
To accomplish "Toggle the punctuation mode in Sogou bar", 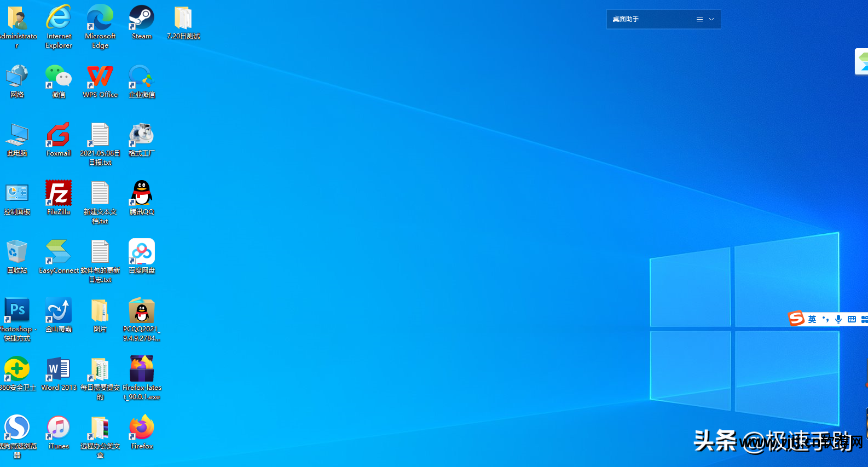I will pyautogui.click(x=825, y=319).
